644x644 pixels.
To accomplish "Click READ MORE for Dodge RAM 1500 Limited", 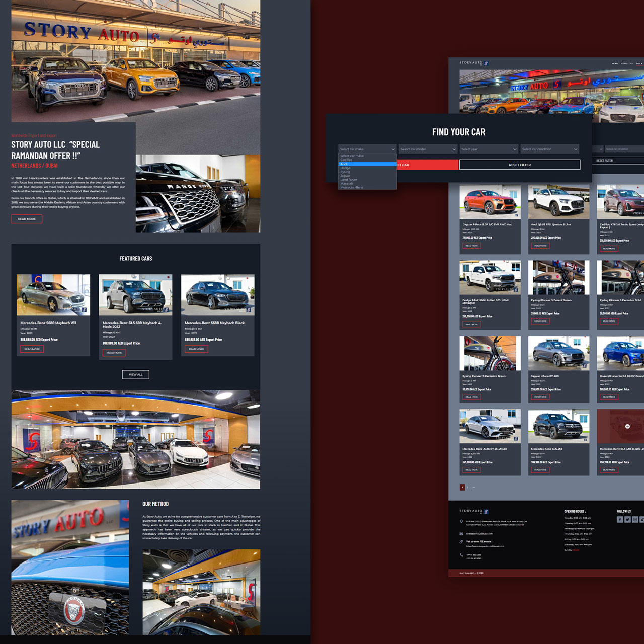I will pos(471,324).
